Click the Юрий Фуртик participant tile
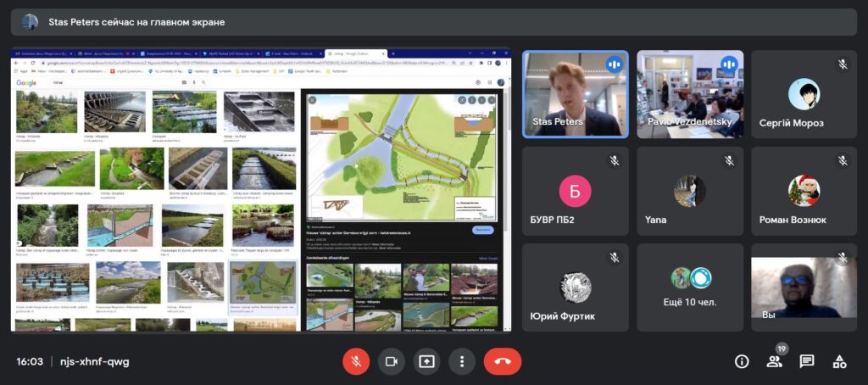This screenshot has height=385, width=868. point(575,287)
